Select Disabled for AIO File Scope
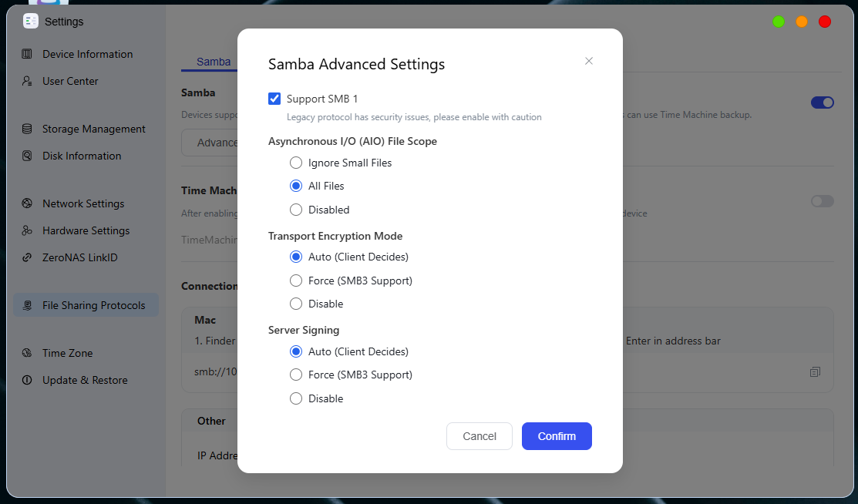The height and width of the screenshot is (504, 858). (x=296, y=210)
